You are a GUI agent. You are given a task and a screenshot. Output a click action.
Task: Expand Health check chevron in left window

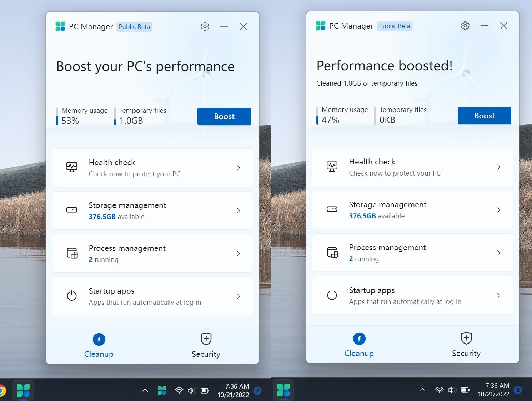239,168
